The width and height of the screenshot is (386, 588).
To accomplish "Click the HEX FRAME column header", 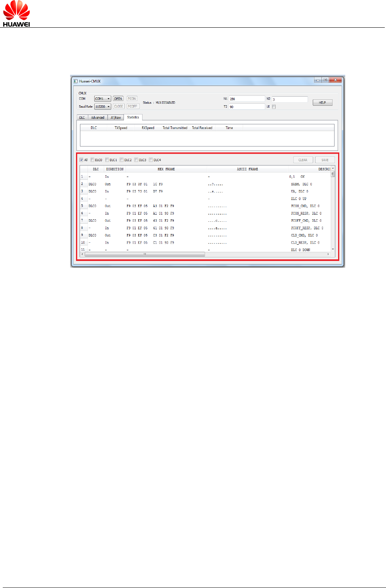I will [166, 169].
